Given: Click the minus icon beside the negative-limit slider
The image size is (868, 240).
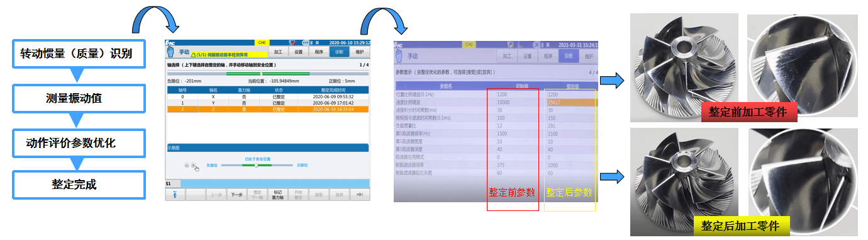Looking at the screenshot, I should 187,165.
